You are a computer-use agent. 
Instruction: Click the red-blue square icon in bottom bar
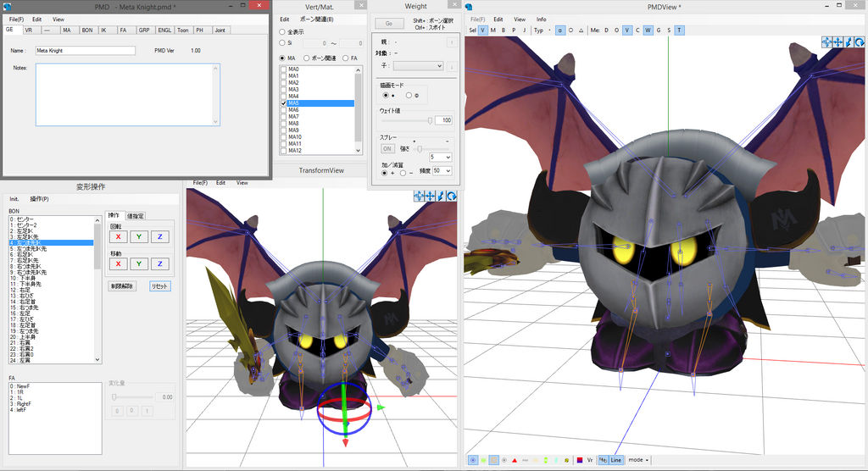pyautogui.click(x=580, y=460)
